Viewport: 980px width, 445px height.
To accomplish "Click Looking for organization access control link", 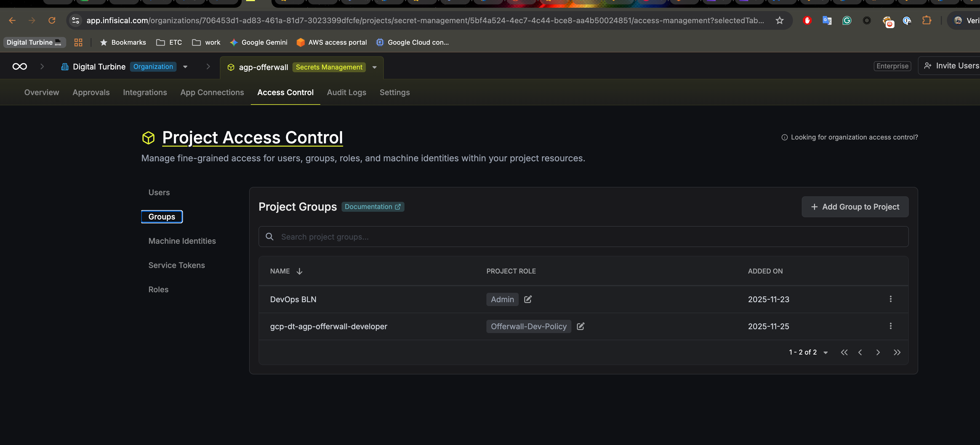I will pos(854,137).
